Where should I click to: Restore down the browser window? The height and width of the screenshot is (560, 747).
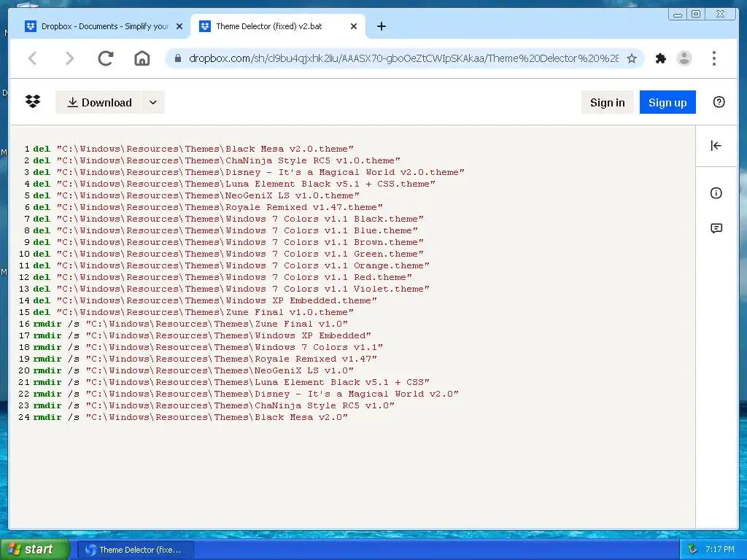[696, 14]
